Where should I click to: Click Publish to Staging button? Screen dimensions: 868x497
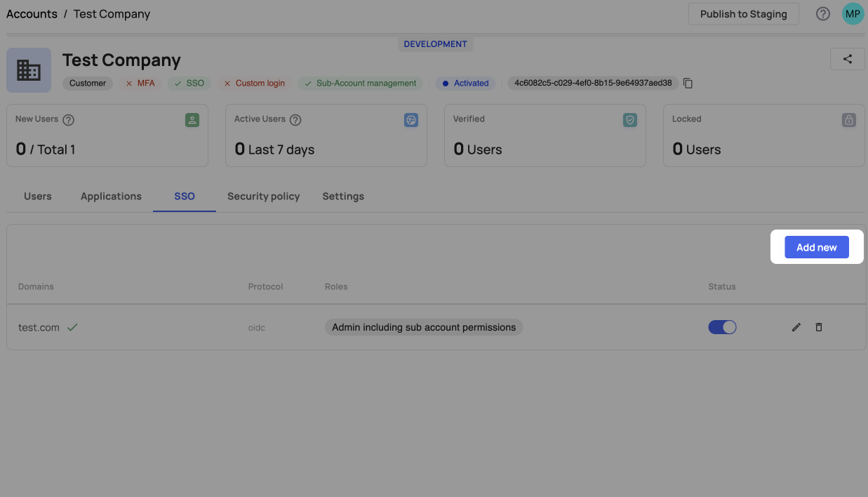pos(743,14)
